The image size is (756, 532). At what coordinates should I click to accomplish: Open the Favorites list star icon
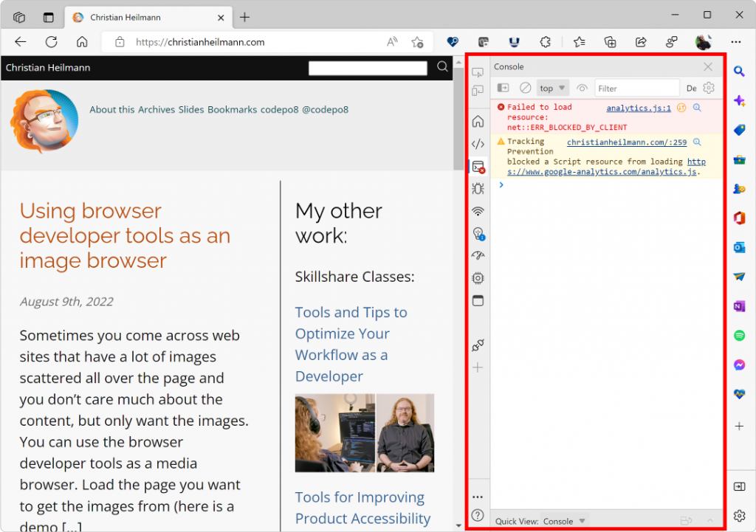(579, 42)
